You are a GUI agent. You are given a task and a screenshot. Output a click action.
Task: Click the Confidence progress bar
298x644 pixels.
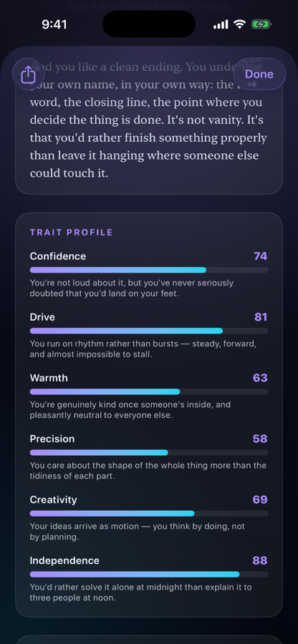pos(149,270)
